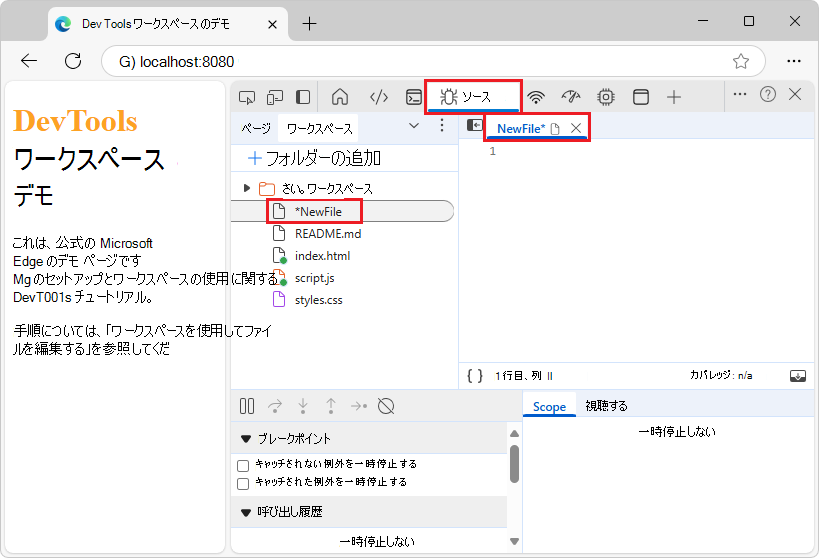Viewport: 819px width, 558px height.
Task: Click the カバレッジ: n/a status text
Action: pyautogui.click(x=721, y=375)
